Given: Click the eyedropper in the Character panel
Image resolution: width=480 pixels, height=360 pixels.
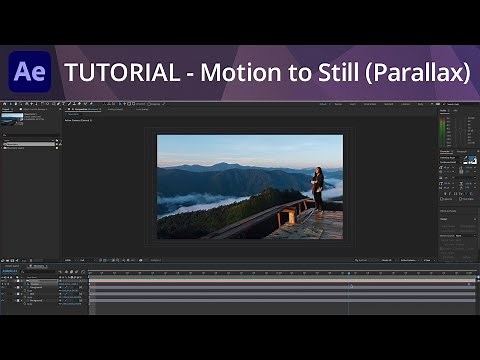Looking at the screenshot, I should tap(466, 157).
